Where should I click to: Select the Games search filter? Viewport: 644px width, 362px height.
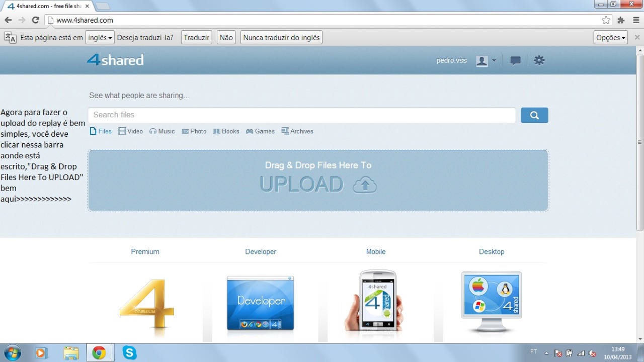pyautogui.click(x=260, y=131)
